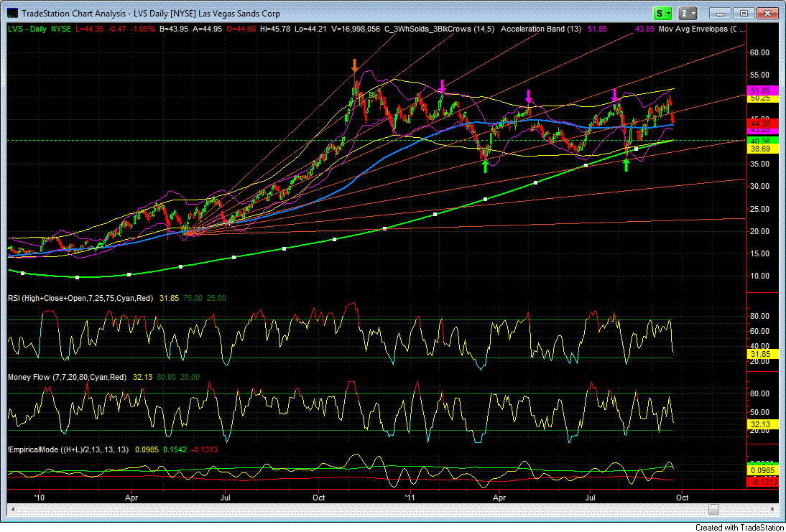Click the TradeStation chart window icon

11,14
